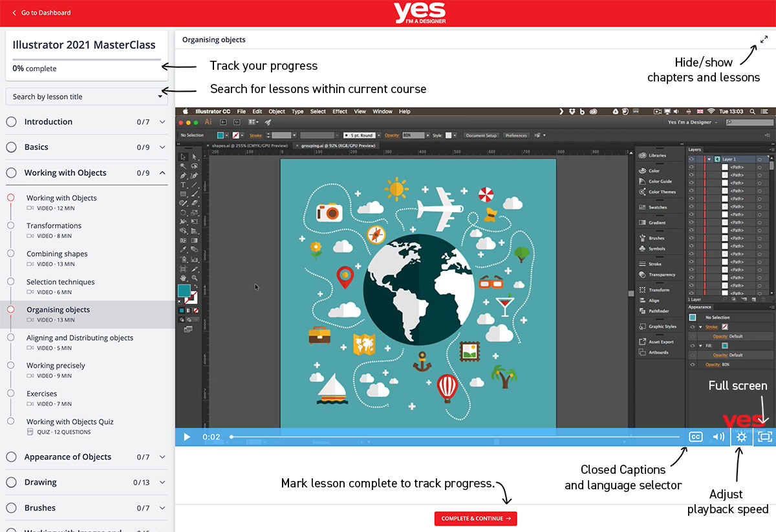The height and width of the screenshot is (532, 776).
Task: Select the Aligning and Distributing objects lesson
Action: 80,338
